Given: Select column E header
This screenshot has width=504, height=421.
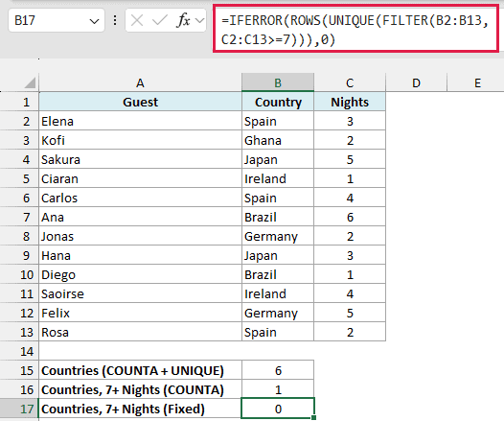Looking at the screenshot, I should (x=477, y=82).
